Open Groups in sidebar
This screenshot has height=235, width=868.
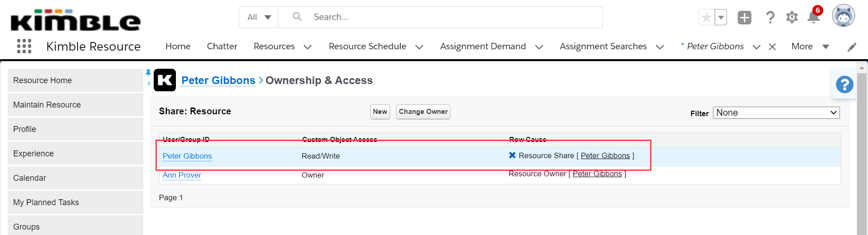tap(75, 226)
